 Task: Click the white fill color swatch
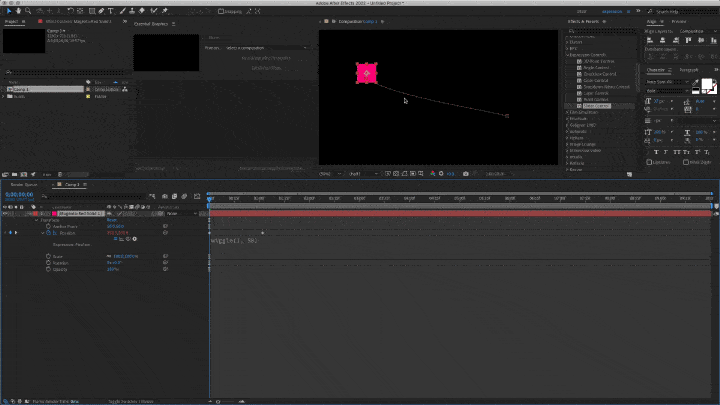(707, 84)
